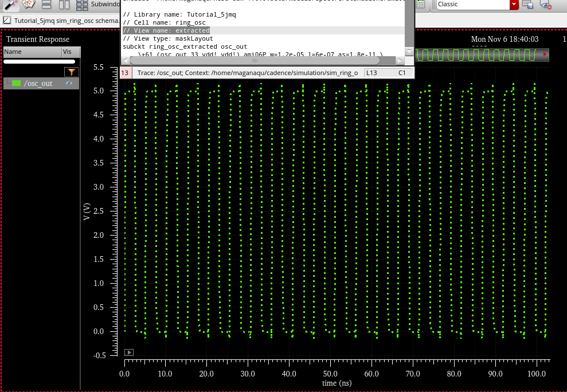Click the grid tile subwindows icon
This screenshot has height=392, width=567.
[x=82, y=5]
